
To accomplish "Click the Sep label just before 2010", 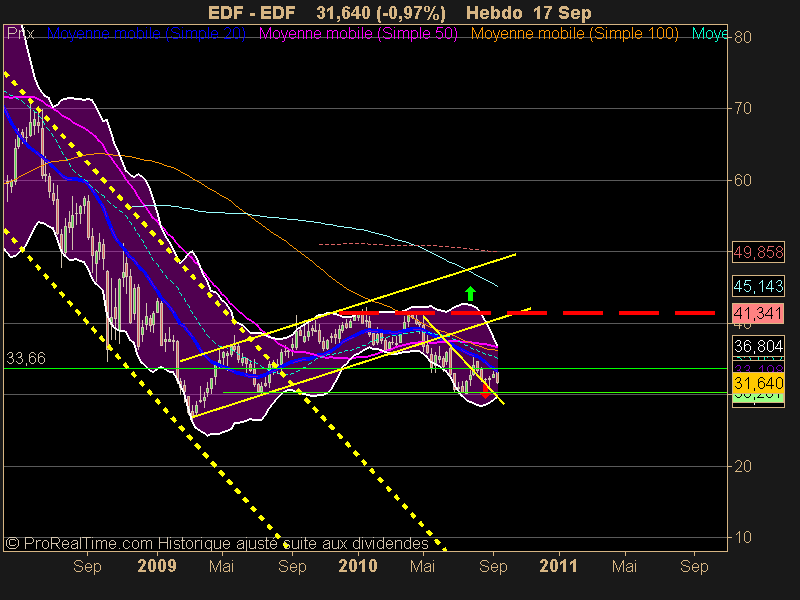I will (292, 566).
